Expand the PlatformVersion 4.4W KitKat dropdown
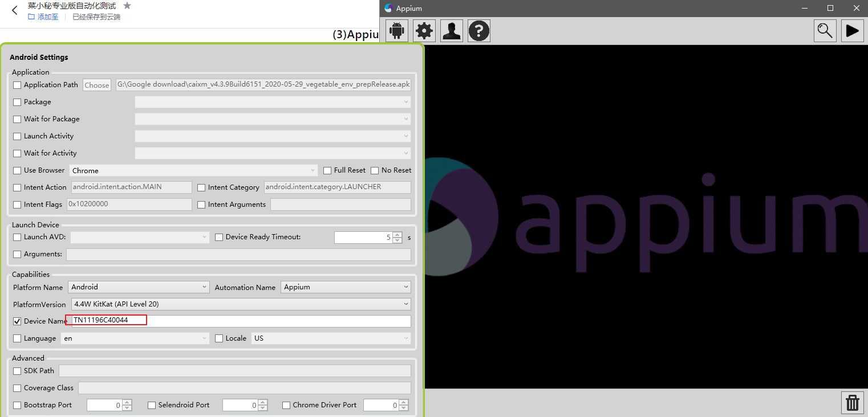This screenshot has width=868, height=417. click(x=241, y=304)
